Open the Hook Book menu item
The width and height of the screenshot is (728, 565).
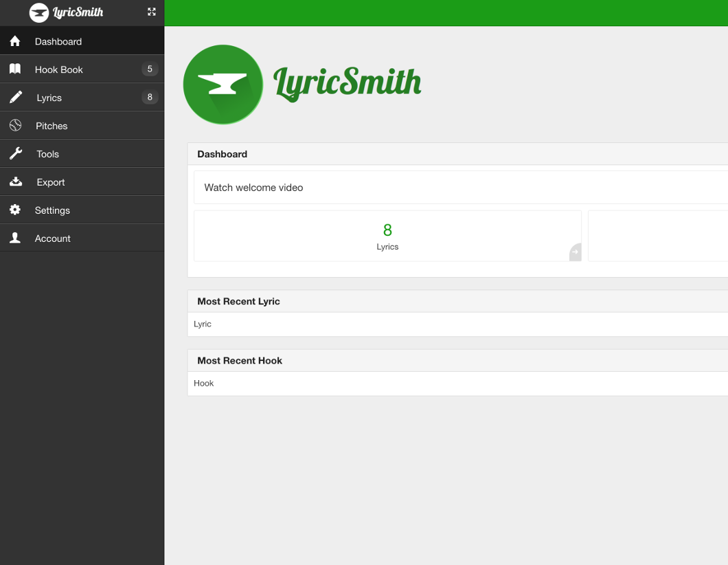click(82, 69)
